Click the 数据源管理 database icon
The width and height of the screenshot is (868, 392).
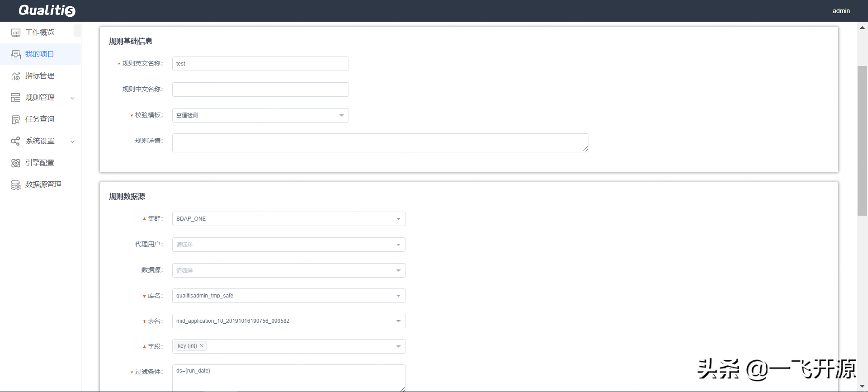pos(16,185)
